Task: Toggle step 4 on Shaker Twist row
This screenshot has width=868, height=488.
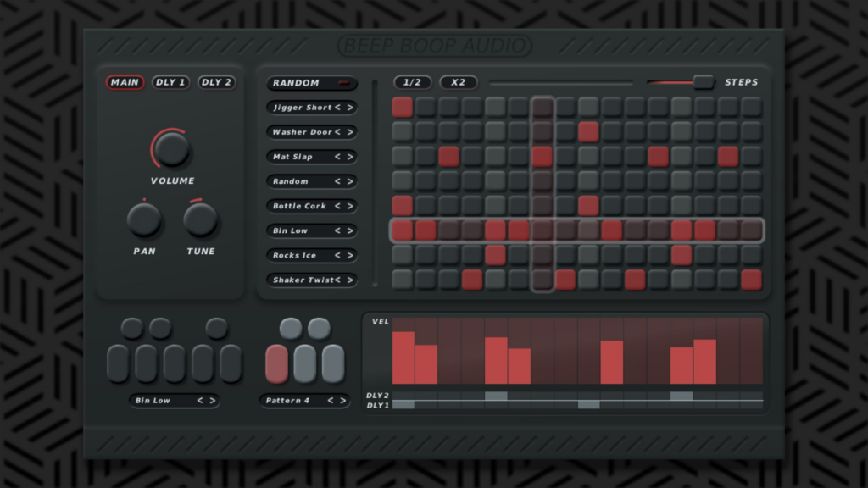Action: click(x=472, y=280)
